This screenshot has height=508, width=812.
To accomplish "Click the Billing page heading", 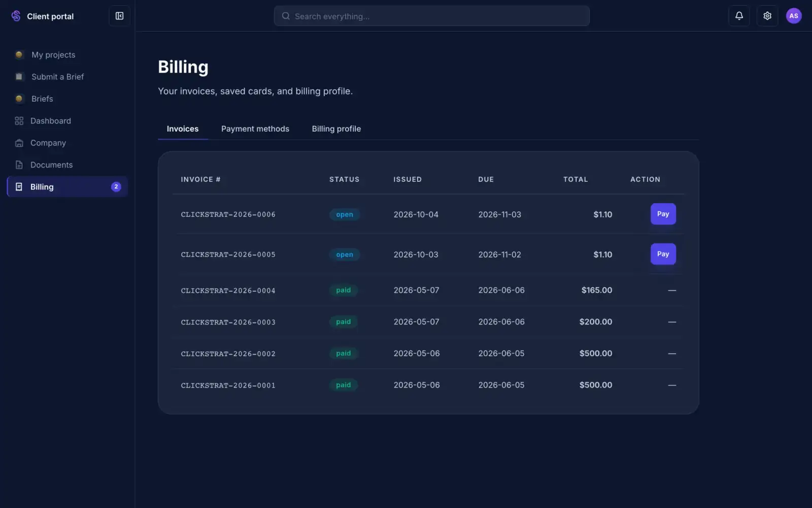I will [183, 67].
